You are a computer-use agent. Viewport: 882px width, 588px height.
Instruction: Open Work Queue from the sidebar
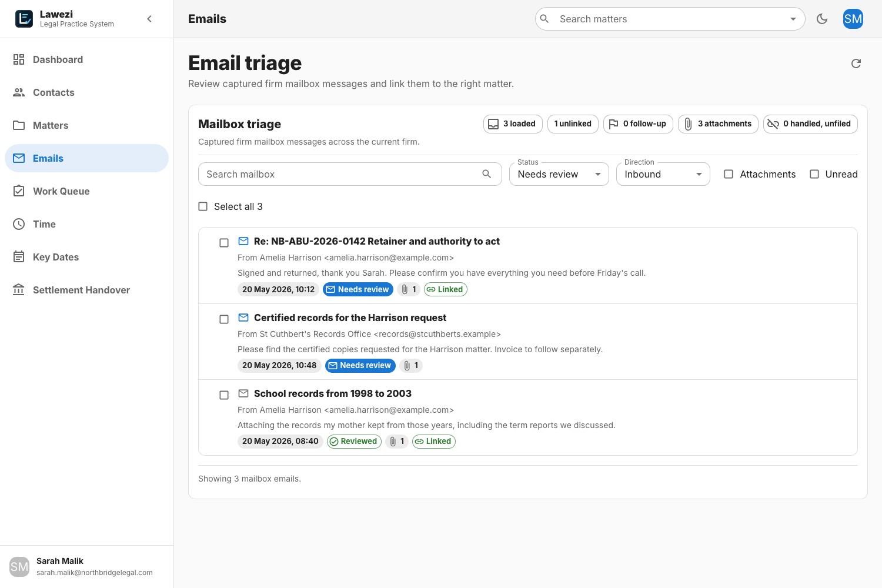click(x=87, y=191)
